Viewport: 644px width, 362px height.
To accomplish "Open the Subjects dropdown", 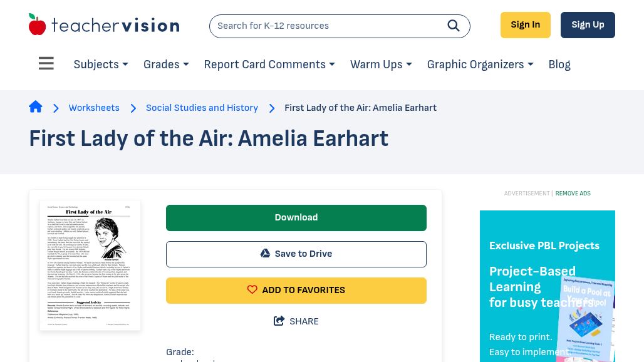I will point(100,65).
